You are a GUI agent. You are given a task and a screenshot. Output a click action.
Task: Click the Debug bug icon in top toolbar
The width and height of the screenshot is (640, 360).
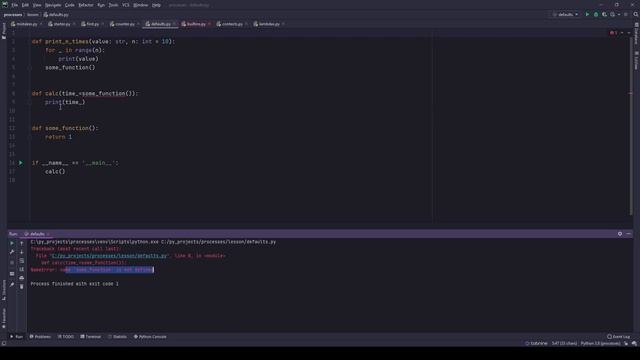point(596,14)
